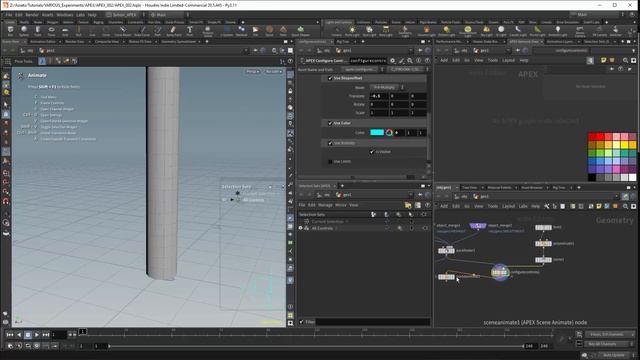Jump to first frame button in playbar
This screenshot has height=360, width=640.
pyautogui.click(x=10, y=335)
